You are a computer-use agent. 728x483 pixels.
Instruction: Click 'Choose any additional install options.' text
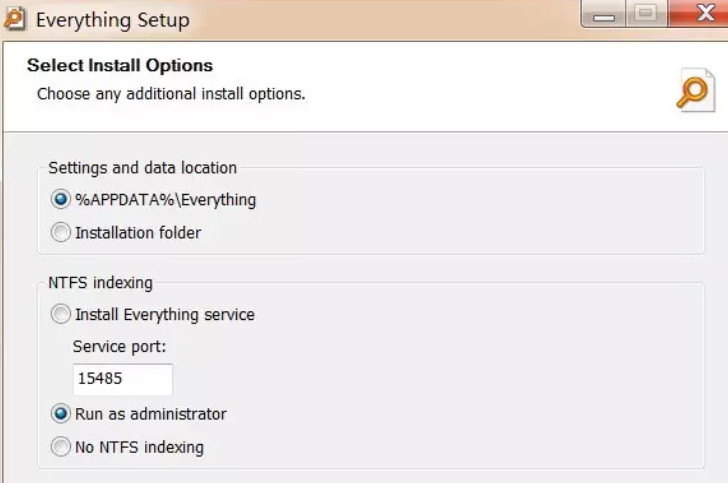pyautogui.click(x=171, y=94)
